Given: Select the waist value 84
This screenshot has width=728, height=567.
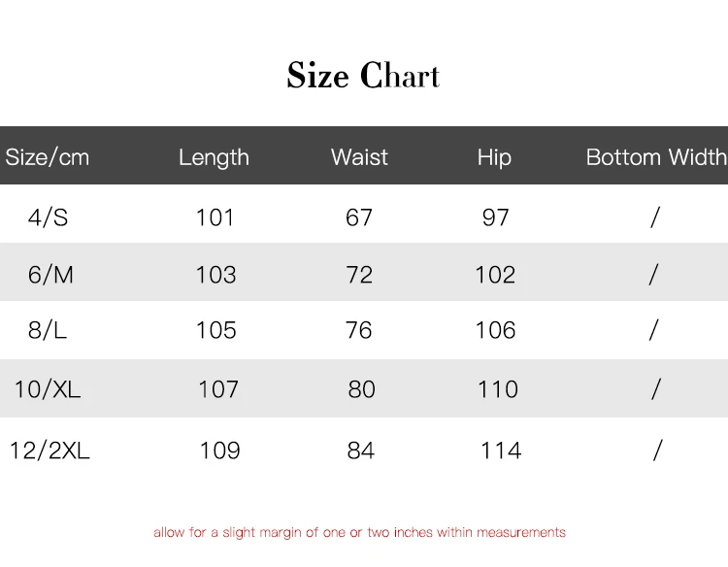Looking at the screenshot, I should [x=361, y=450].
